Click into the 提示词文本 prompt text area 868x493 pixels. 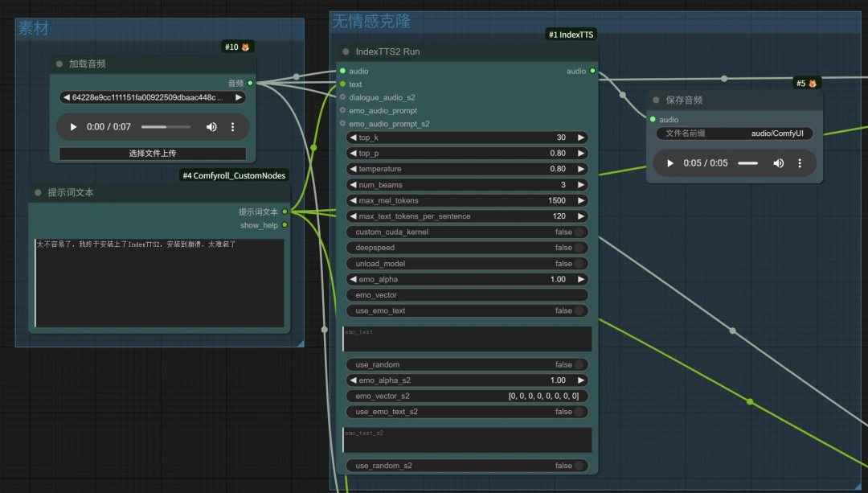(x=159, y=283)
